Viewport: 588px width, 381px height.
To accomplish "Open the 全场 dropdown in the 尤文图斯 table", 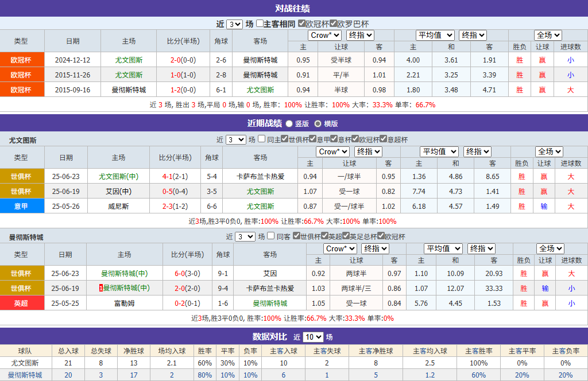I will pyautogui.click(x=548, y=151).
